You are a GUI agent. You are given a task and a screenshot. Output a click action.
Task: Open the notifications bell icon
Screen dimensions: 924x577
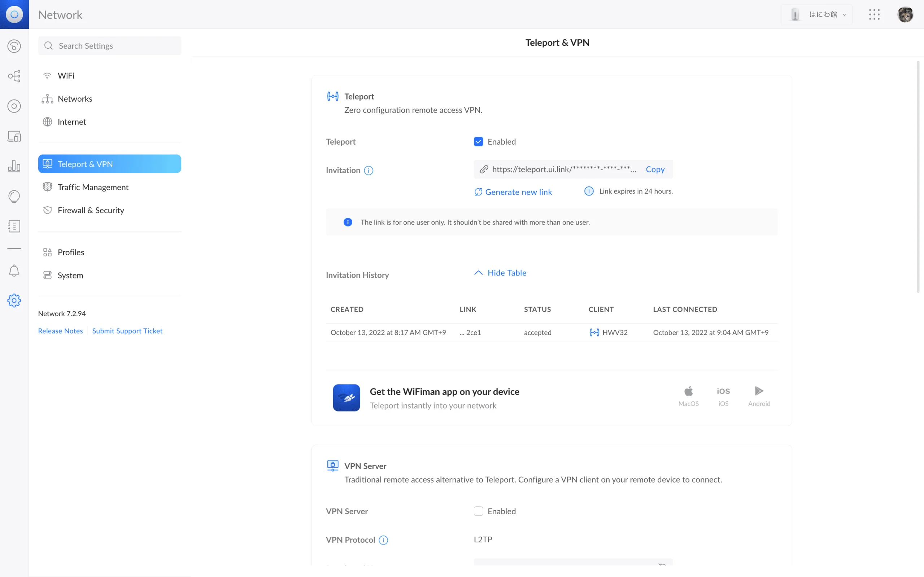(14, 270)
